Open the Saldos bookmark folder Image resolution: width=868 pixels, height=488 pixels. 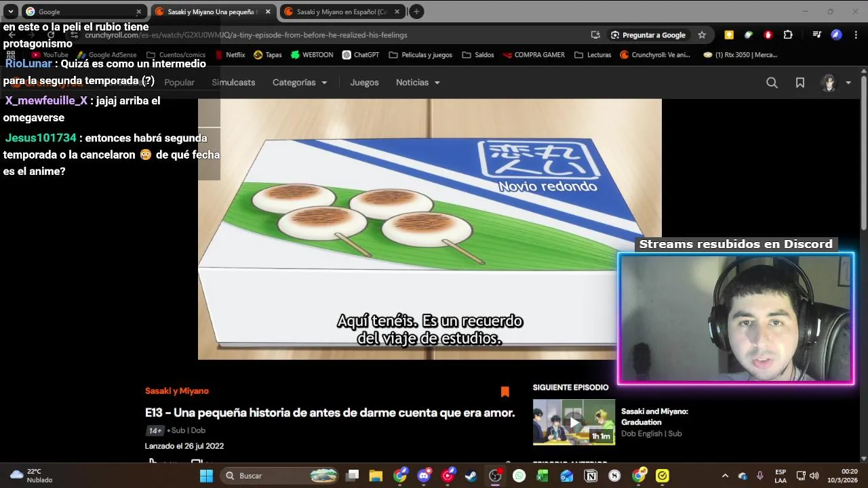tap(478, 55)
